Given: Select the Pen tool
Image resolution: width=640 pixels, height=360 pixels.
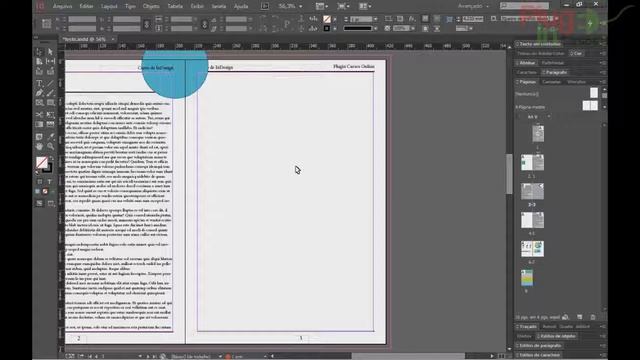Looking at the screenshot, I should pos(39,93).
